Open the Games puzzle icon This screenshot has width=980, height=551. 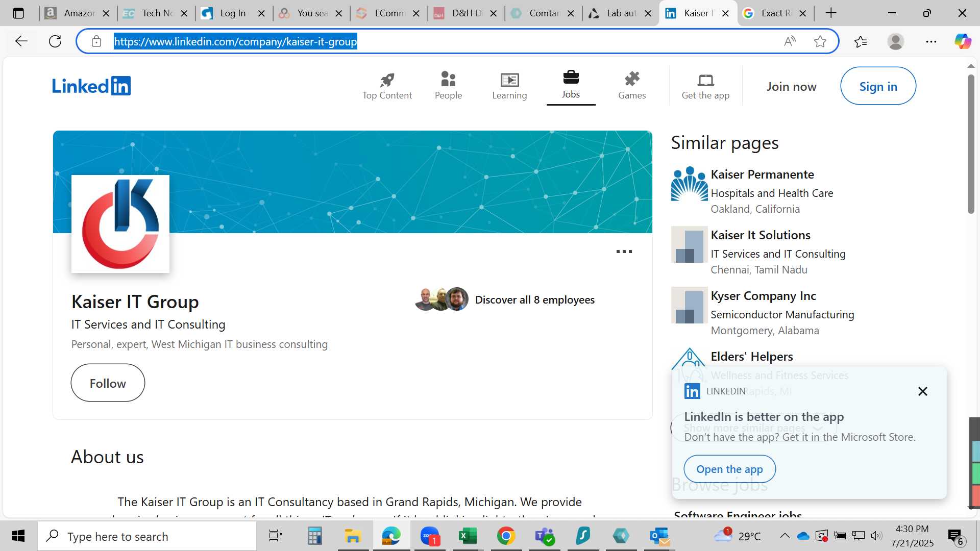pos(632,86)
